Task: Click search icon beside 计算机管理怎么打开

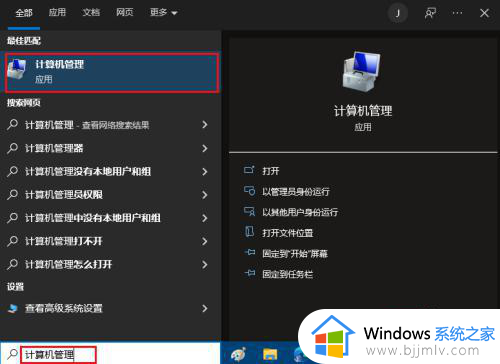Action: coord(13,264)
